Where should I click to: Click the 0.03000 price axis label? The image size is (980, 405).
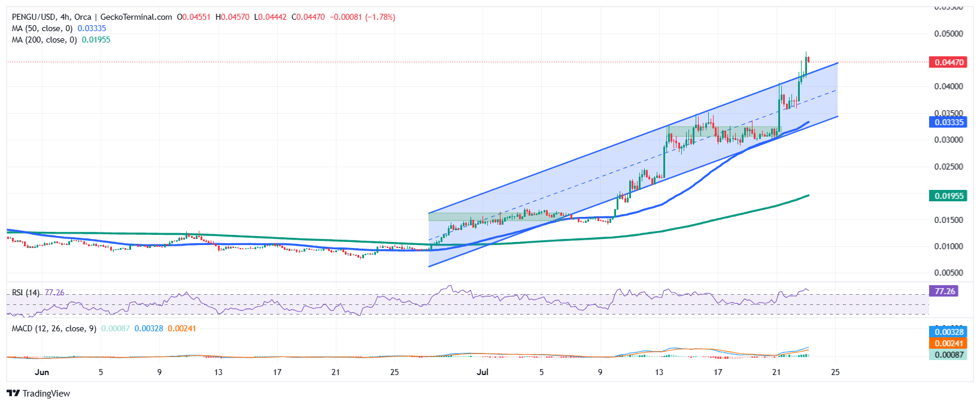coord(949,140)
